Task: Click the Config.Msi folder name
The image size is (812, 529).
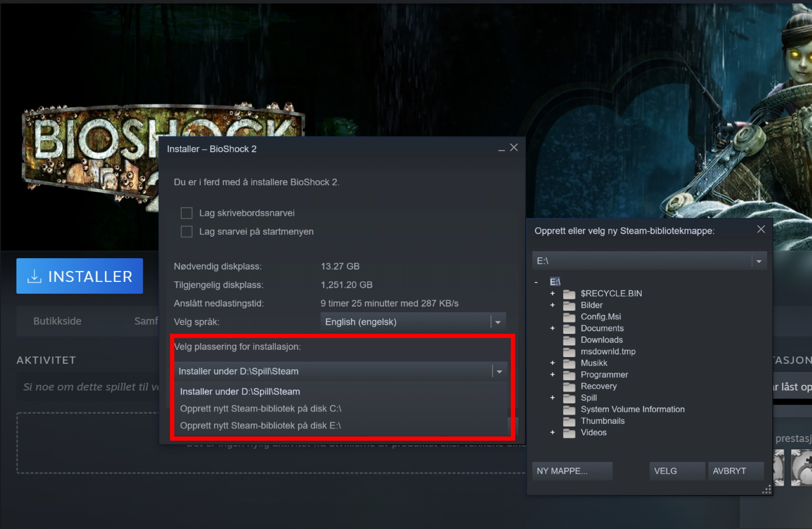Action: coord(601,316)
